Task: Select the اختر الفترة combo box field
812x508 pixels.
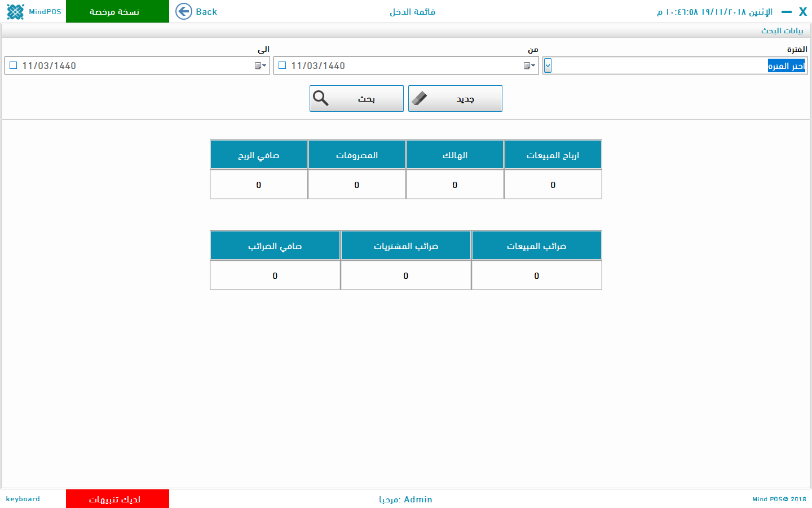Action: click(x=677, y=65)
